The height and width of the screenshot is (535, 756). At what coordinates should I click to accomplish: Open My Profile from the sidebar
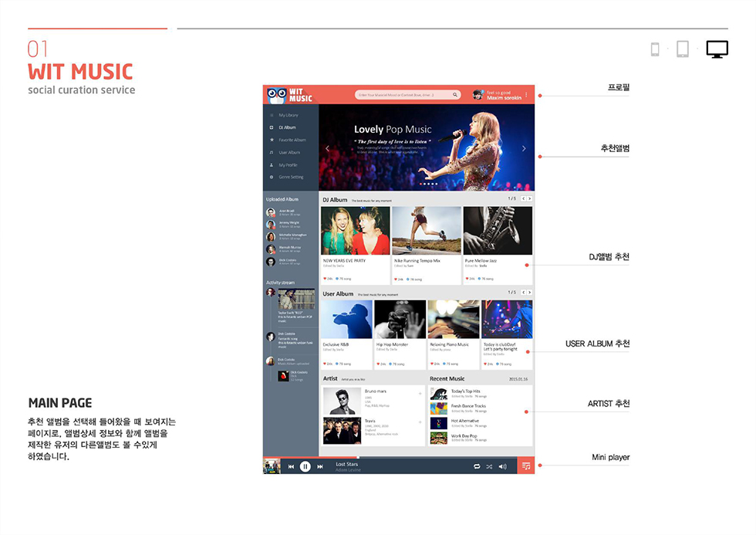271,165
